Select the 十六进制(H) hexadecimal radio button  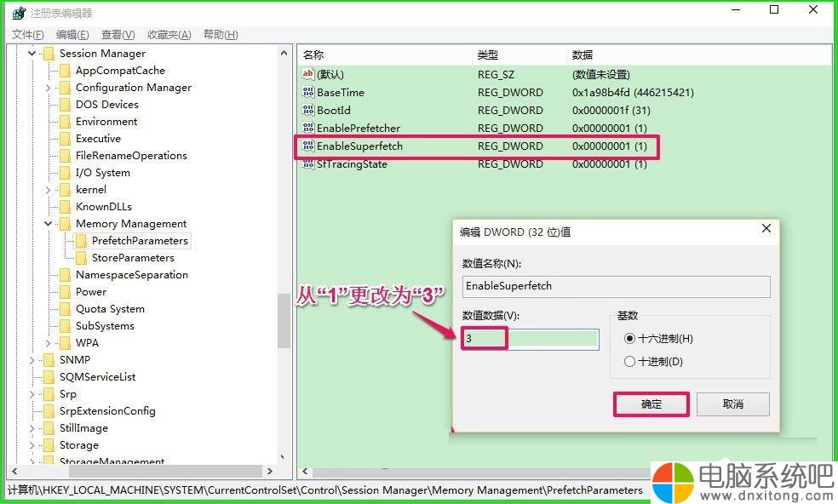(x=629, y=338)
